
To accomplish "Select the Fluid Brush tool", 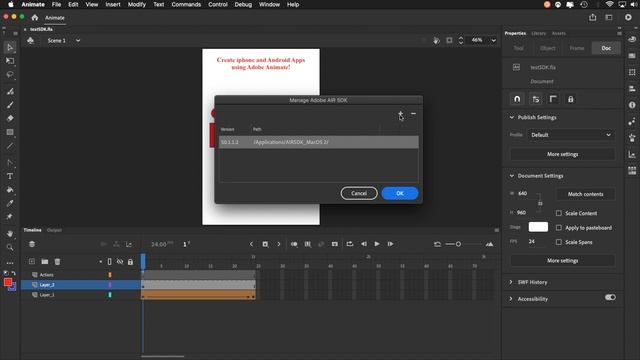I will tap(10, 91).
